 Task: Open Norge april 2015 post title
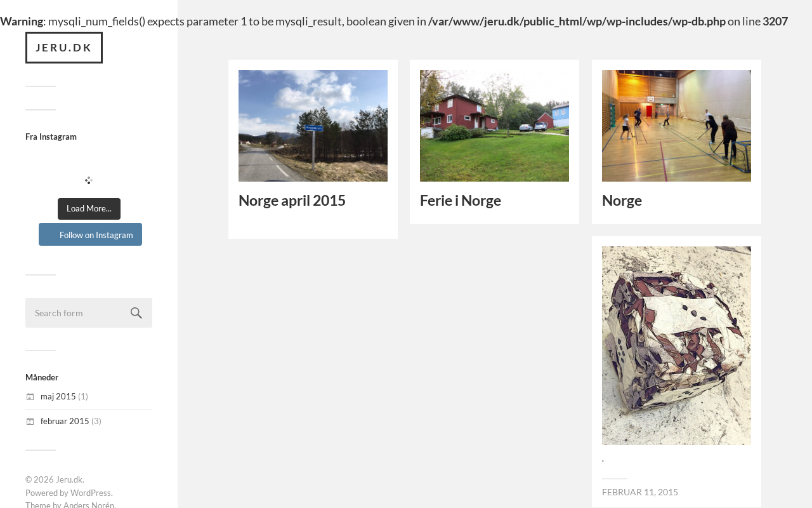tap(292, 201)
